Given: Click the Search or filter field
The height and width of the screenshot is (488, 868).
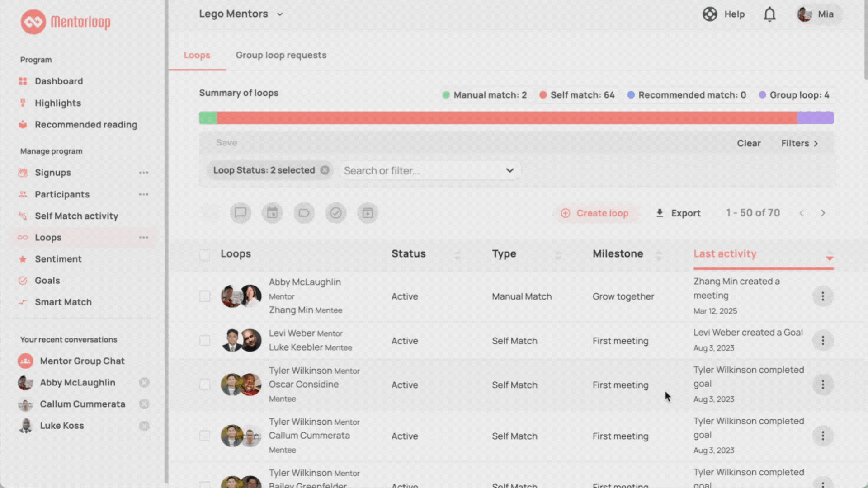Looking at the screenshot, I should coord(429,171).
